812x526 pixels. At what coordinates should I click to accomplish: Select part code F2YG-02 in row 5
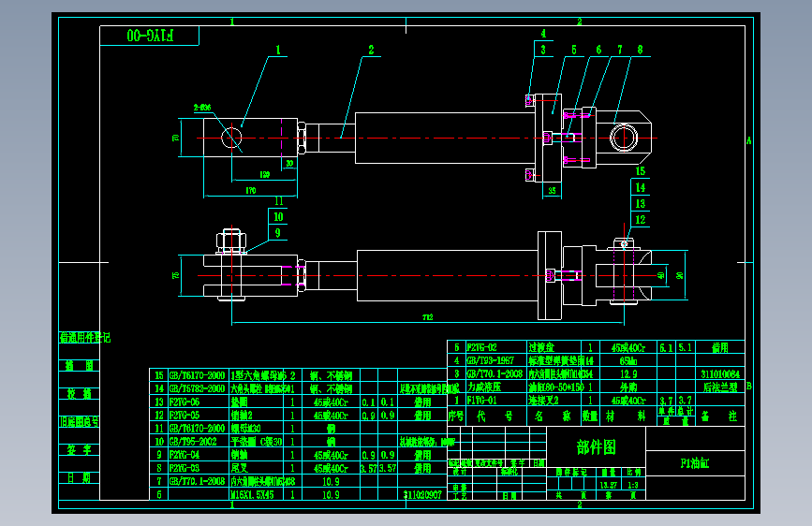pyautogui.click(x=481, y=347)
